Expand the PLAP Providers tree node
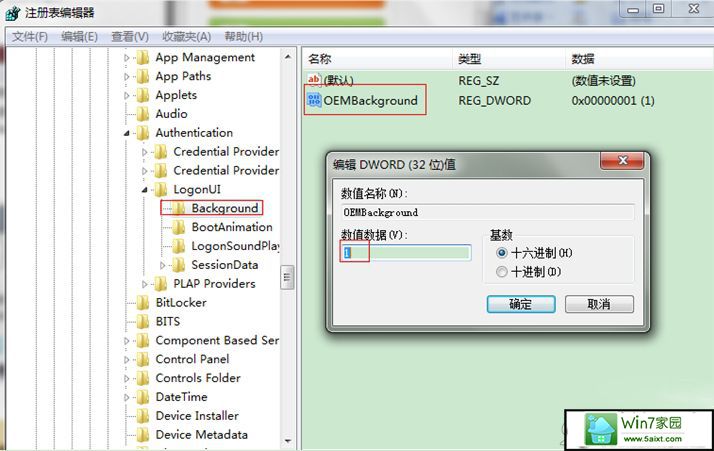The width and height of the screenshot is (714, 451). pos(145,284)
